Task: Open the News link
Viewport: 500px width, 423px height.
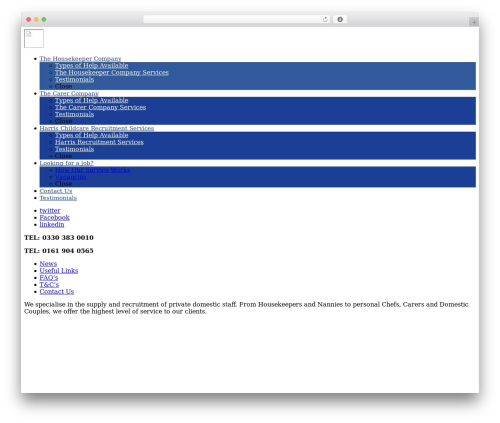Action: (48, 264)
